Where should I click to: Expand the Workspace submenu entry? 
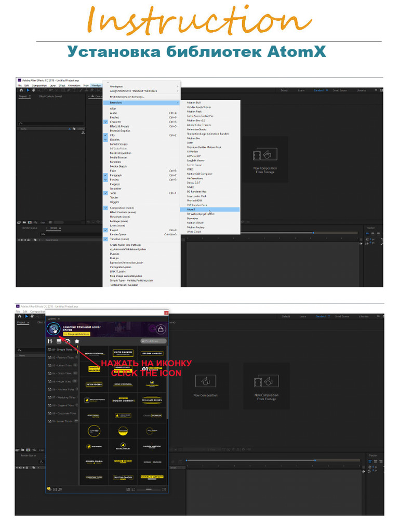(x=142, y=87)
